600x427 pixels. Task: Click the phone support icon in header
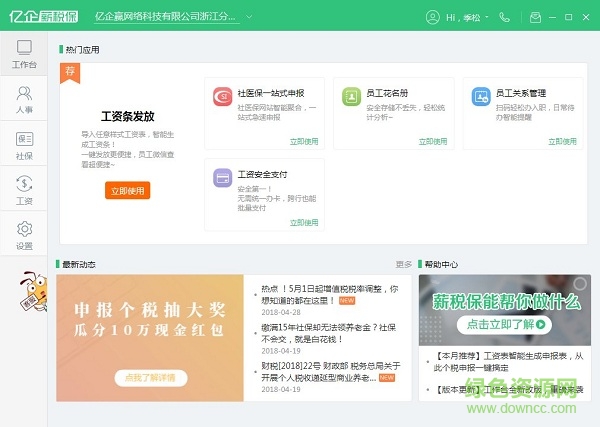pyautogui.click(x=503, y=17)
